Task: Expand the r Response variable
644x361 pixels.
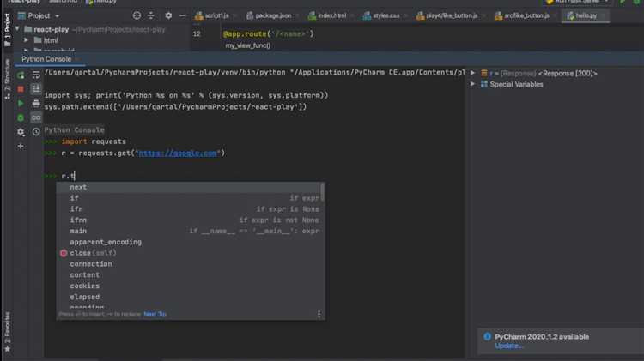Action: pyautogui.click(x=473, y=73)
